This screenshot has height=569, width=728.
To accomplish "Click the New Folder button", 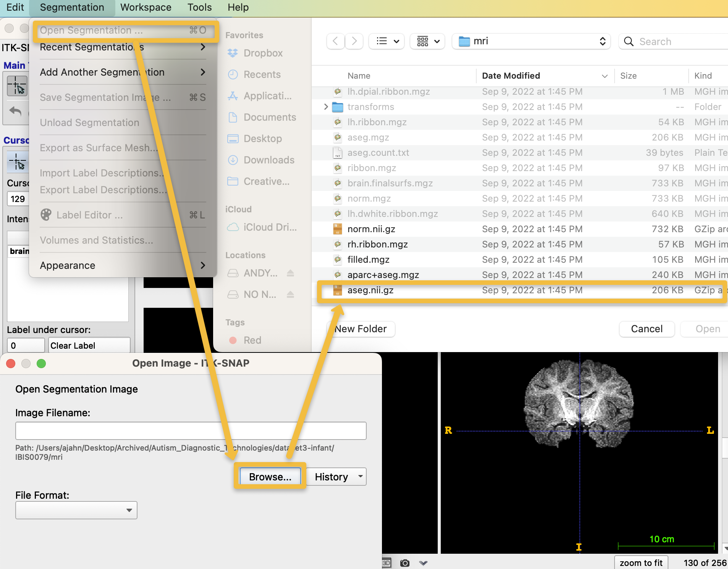I will (361, 329).
